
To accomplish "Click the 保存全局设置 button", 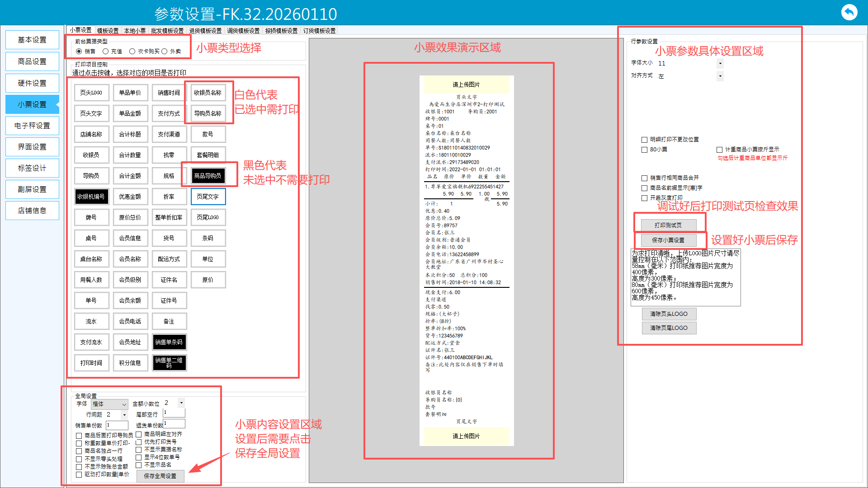I will pyautogui.click(x=160, y=476).
